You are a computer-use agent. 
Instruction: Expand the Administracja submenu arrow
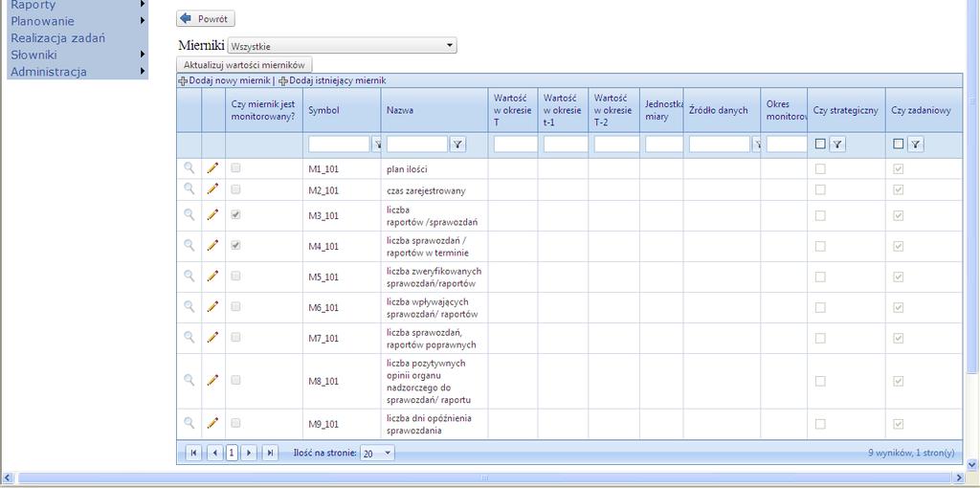(143, 71)
